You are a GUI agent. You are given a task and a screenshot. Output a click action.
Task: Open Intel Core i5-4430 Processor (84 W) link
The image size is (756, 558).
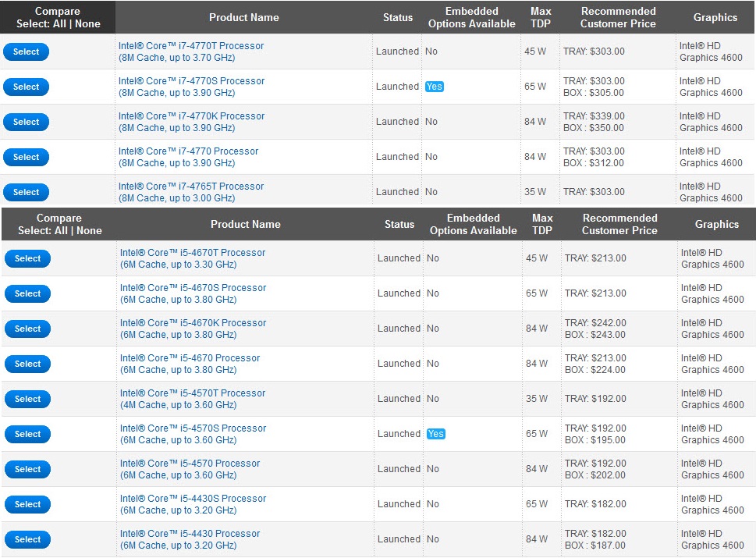[x=190, y=540]
